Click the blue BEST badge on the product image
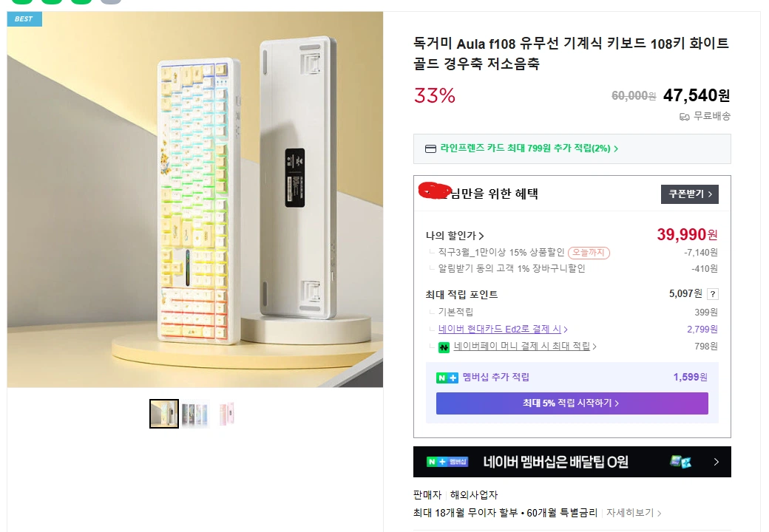Viewport: 769px width, 532px height. coord(24,19)
